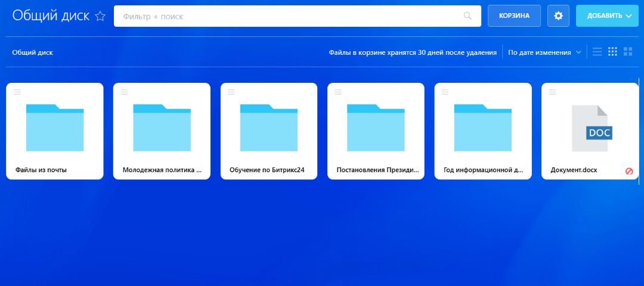Click the search magnifier icon in filter field
The width and height of the screenshot is (644, 286).
point(467,16)
